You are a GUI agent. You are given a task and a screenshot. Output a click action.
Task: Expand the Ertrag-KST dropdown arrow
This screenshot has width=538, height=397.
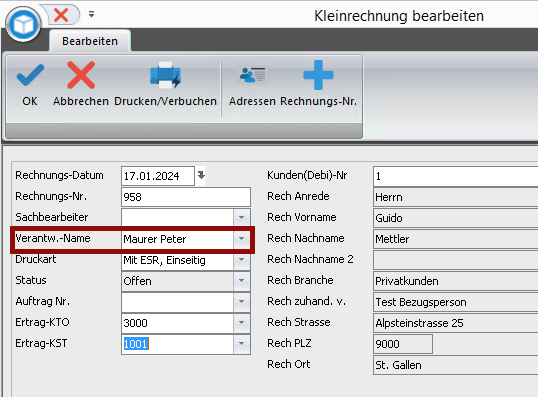point(242,343)
